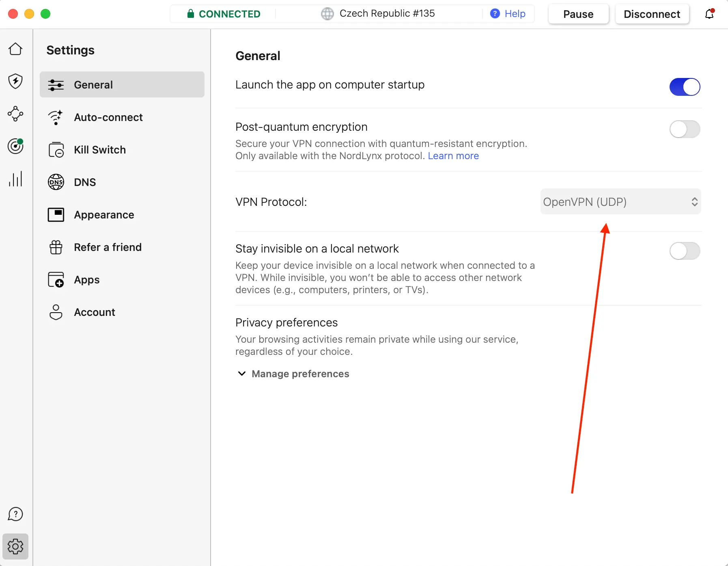Screen dimensions: 728x566
Task: Click the help chat bubble icon
Action: point(15,514)
